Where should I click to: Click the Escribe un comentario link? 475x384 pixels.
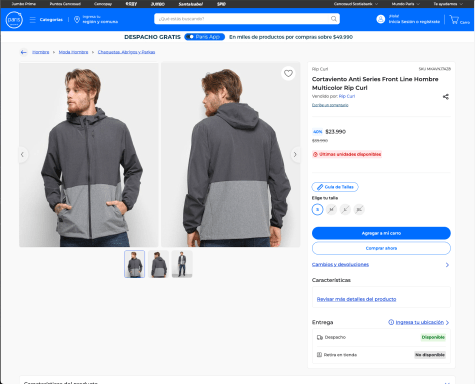[x=330, y=105]
